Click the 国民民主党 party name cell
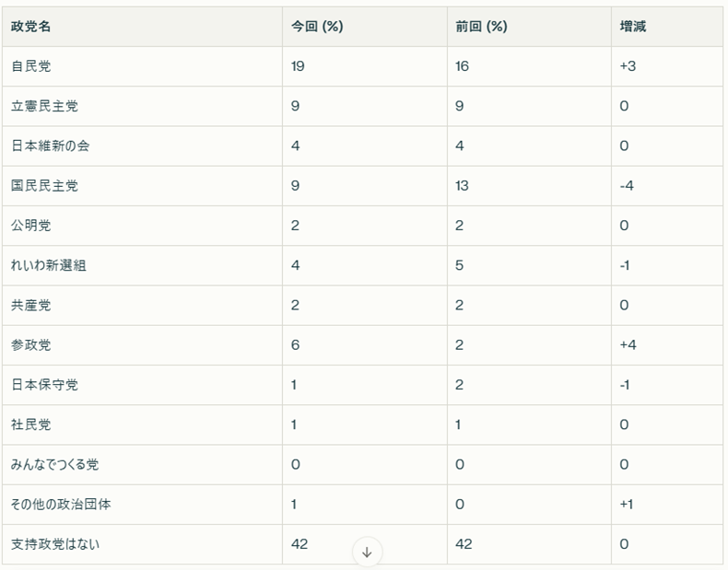This screenshot has height=570, width=728. point(142,186)
